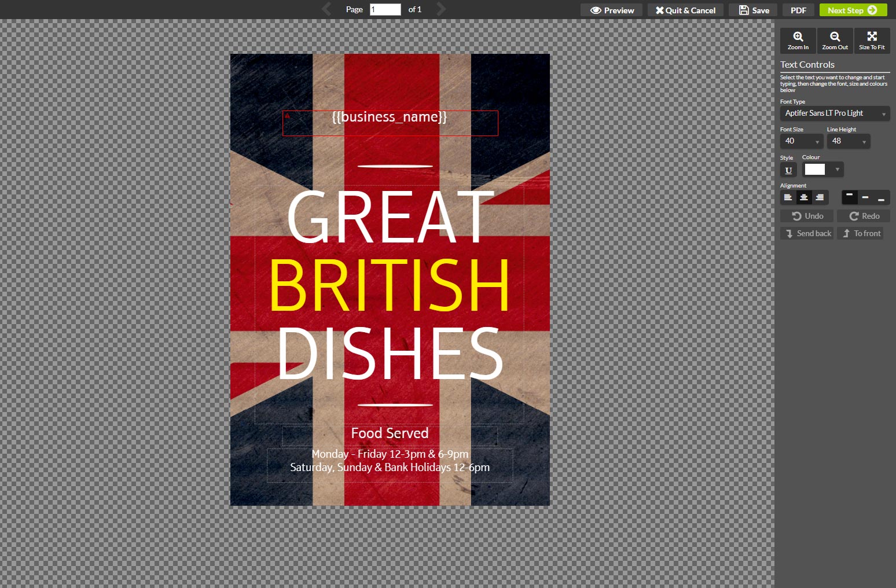
Task: Go to the next page arrow
Action: [x=440, y=9]
